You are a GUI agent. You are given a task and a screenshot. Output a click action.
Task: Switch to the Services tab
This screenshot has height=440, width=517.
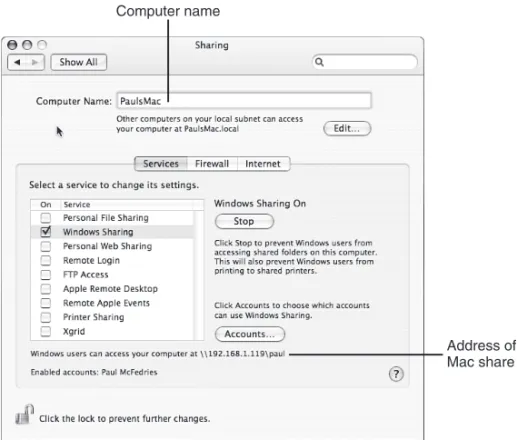(x=161, y=164)
